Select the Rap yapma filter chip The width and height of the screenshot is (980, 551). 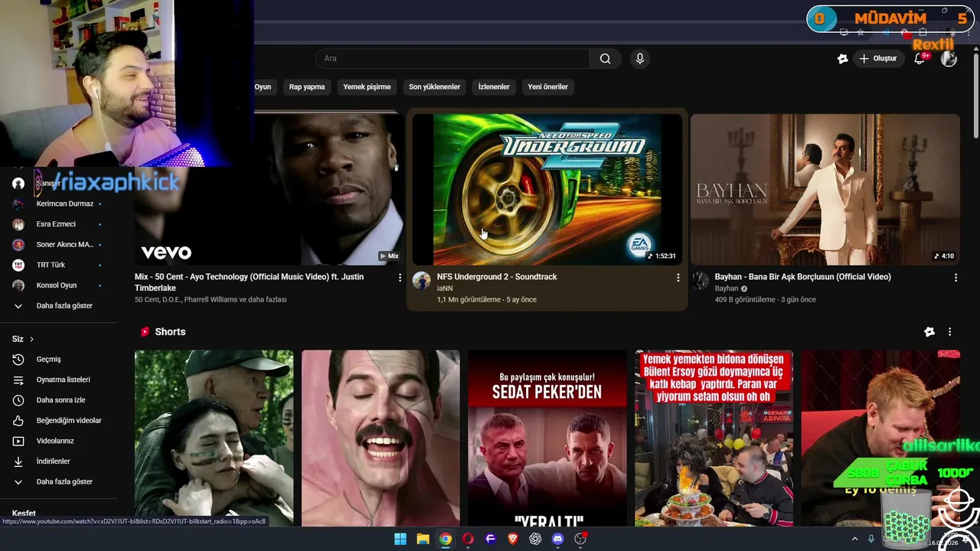point(307,87)
